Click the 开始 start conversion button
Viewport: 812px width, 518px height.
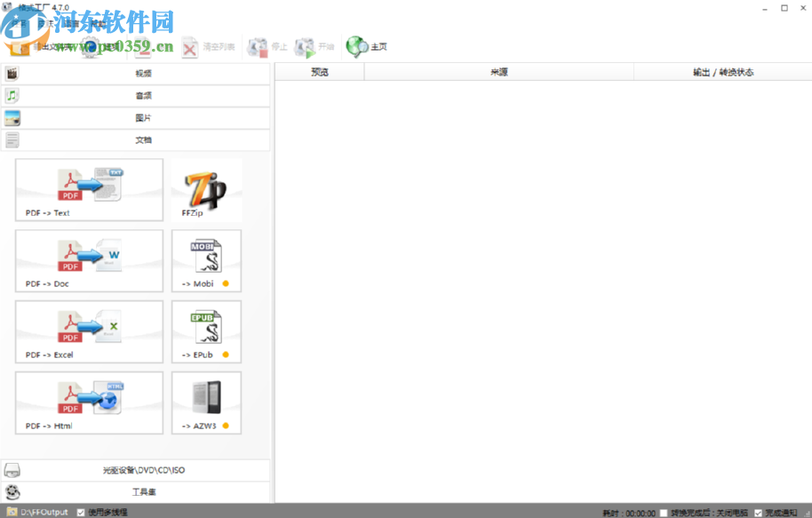[314, 46]
